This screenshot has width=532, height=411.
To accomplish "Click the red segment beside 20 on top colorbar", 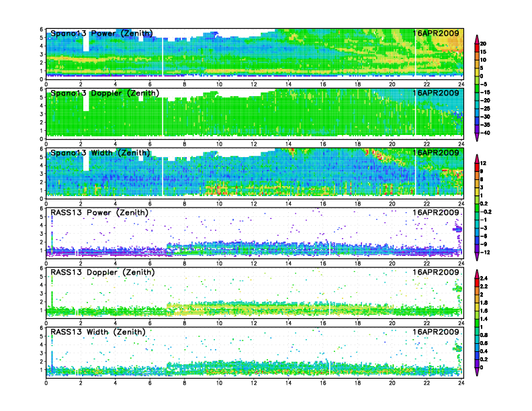I will click(477, 48).
